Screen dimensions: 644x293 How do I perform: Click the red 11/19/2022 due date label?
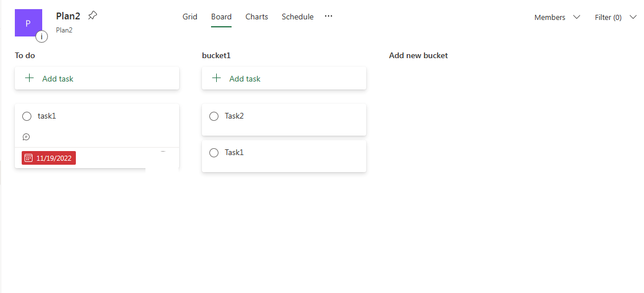pos(49,158)
